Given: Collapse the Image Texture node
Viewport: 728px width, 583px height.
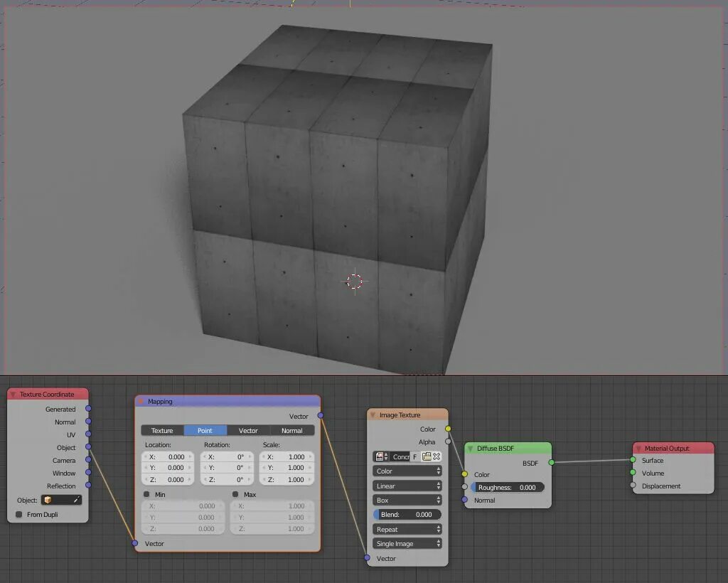Looking at the screenshot, I should 373,415.
